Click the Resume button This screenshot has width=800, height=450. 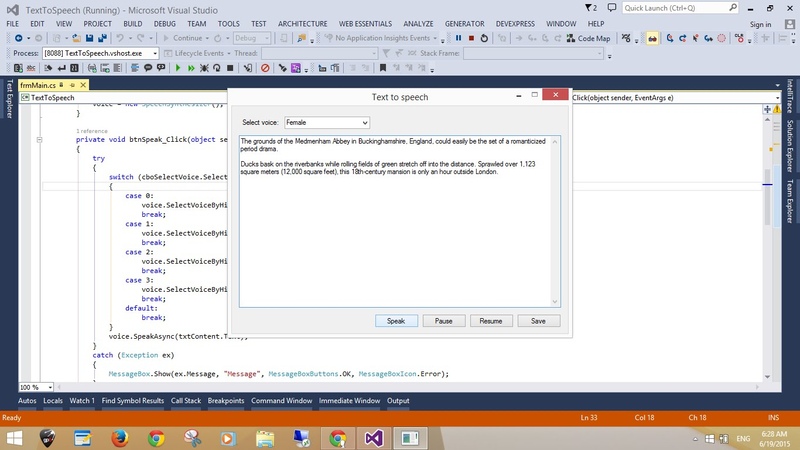[491, 321]
